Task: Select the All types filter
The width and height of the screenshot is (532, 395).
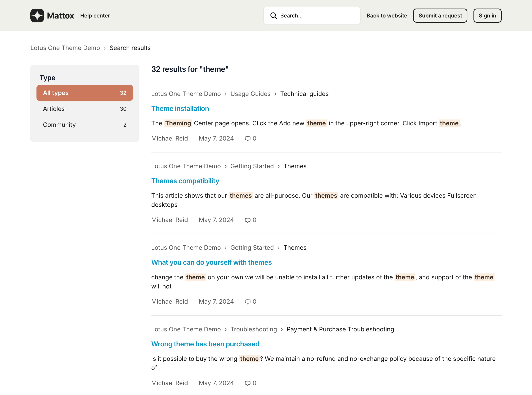Action: tap(84, 93)
